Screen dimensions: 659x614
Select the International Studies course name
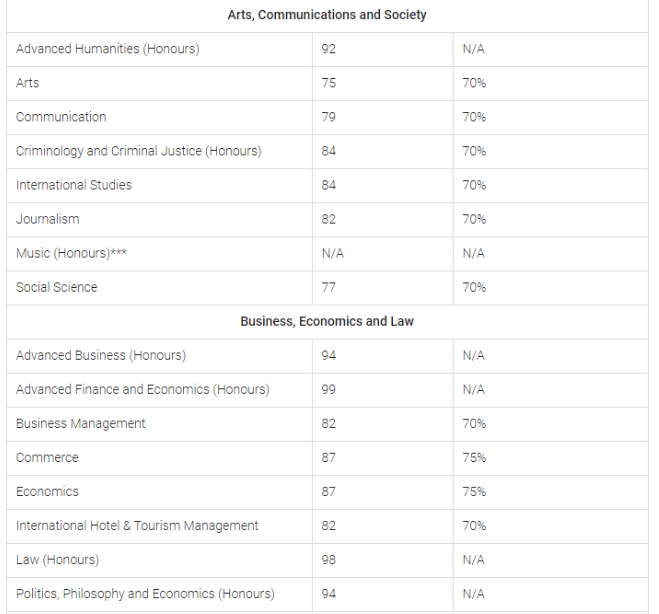point(74,185)
